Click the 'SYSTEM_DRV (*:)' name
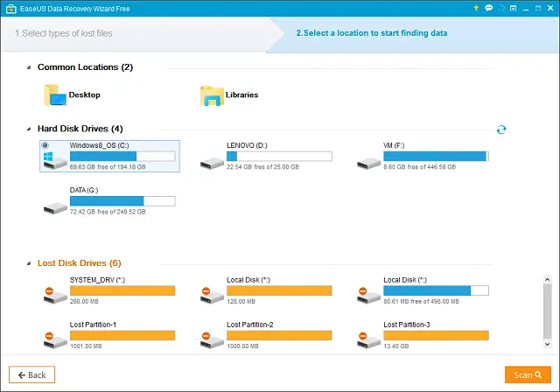This screenshot has width=560, height=392. pyautogui.click(x=97, y=280)
